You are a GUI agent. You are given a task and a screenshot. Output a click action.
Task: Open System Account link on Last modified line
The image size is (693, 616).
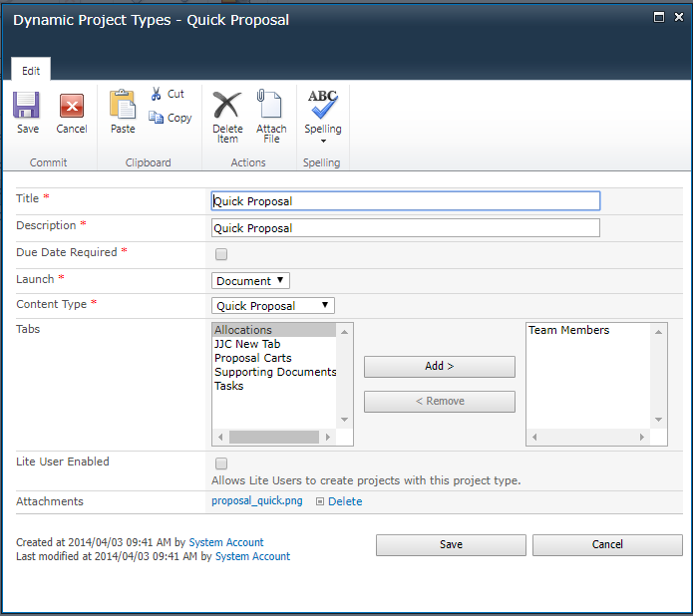point(252,556)
